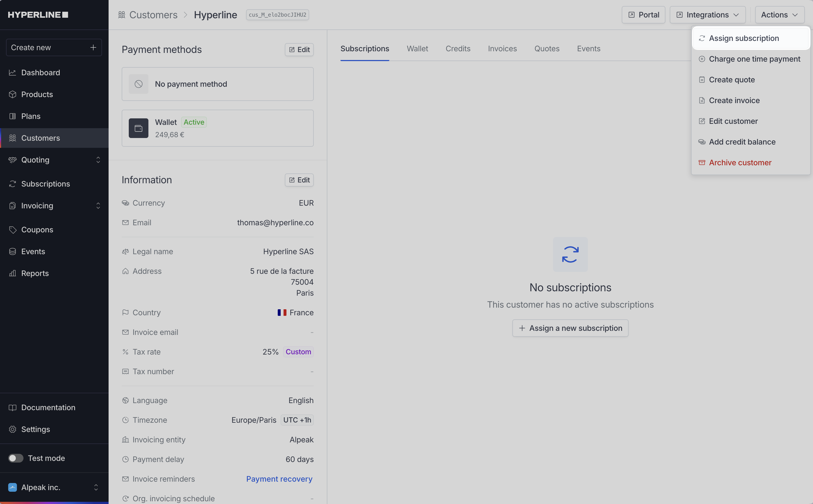Choose Archive customer from Actions menu
This screenshot has height=504, width=813.
[x=740, y=163]
